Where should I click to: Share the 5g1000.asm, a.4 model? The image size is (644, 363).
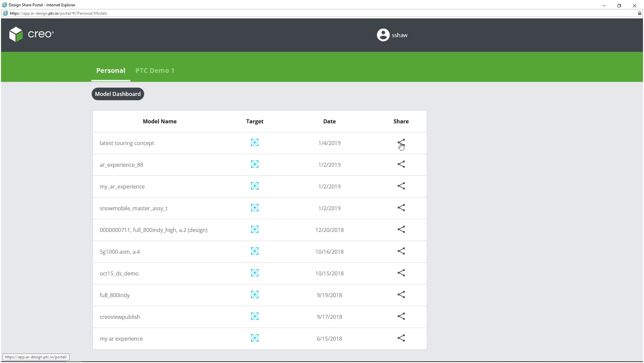pyautogui.click(x=401, y=251)
